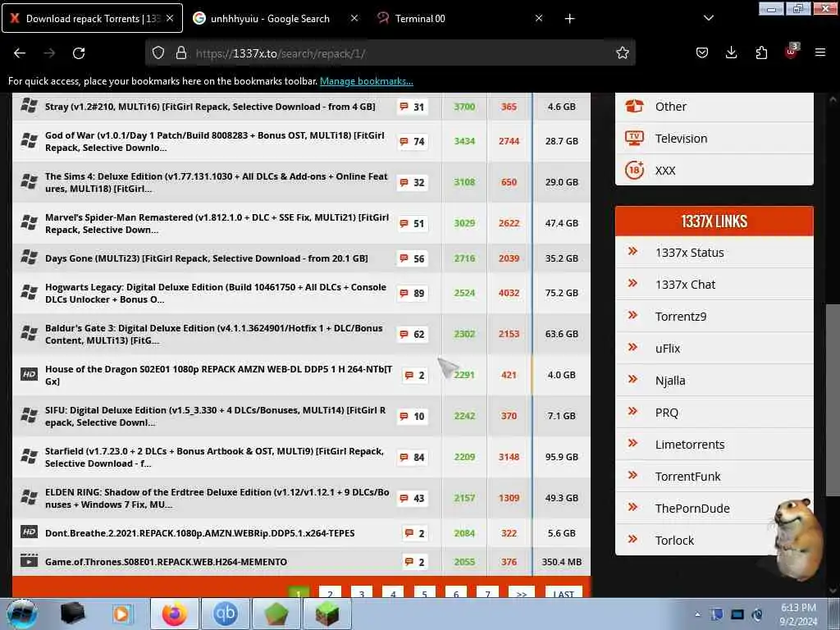The image size is (840, 630).
Task: Show site security info via padlock icon
Action: pyautogui.click(x=181, y=52)
